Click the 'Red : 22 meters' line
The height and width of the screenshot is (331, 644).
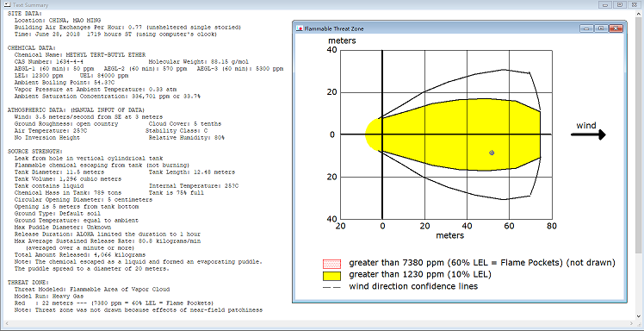pos(114,303)
